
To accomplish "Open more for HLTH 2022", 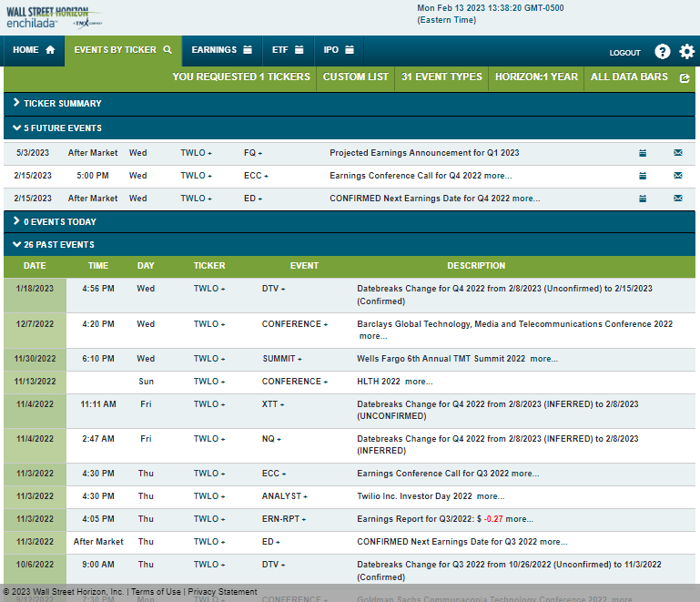I will (419, 382).
